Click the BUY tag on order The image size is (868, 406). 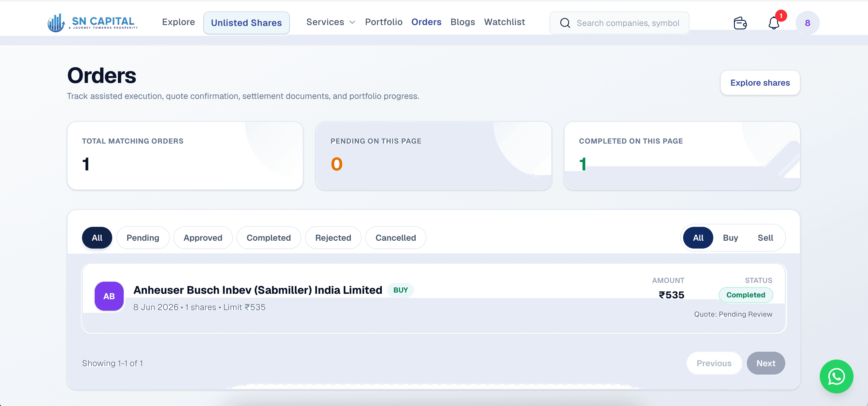click(400, 290)
